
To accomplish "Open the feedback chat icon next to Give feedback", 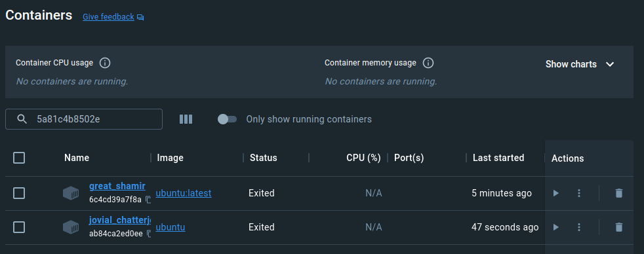I will [140, 17].
